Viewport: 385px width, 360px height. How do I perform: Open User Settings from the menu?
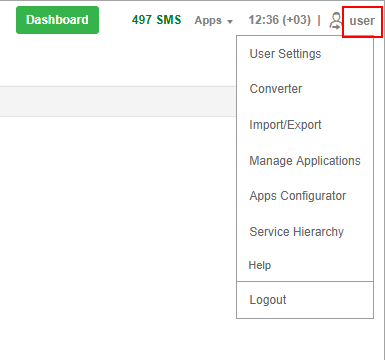coord(285,54)
